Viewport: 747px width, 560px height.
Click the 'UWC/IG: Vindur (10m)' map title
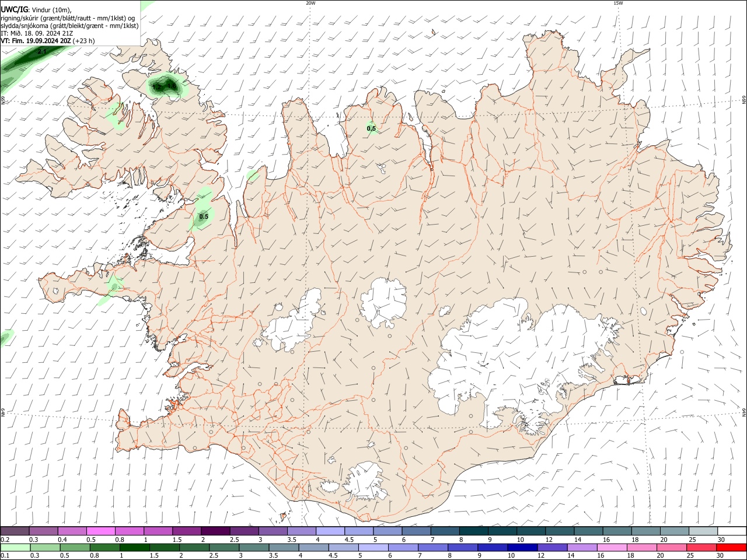point(36,9)
